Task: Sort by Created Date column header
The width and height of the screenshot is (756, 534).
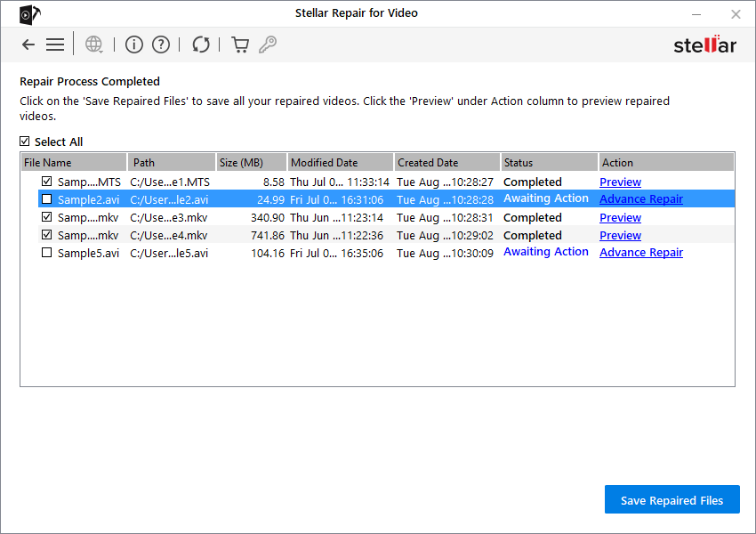Action: pyautogui.click(x=447, y=163)
